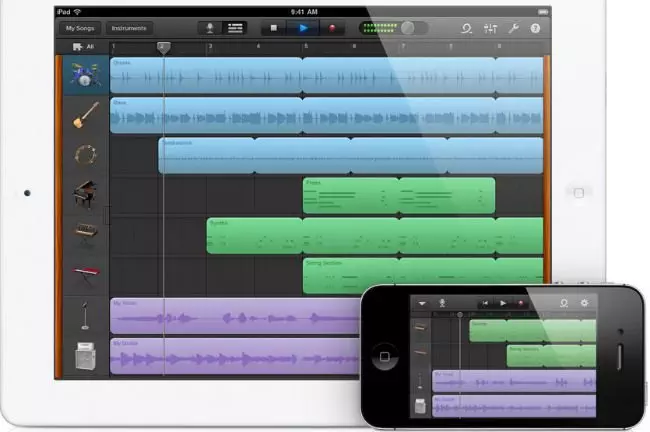Select the first green Synth region segment
The image size is (650, 432).
click(254, 235)
